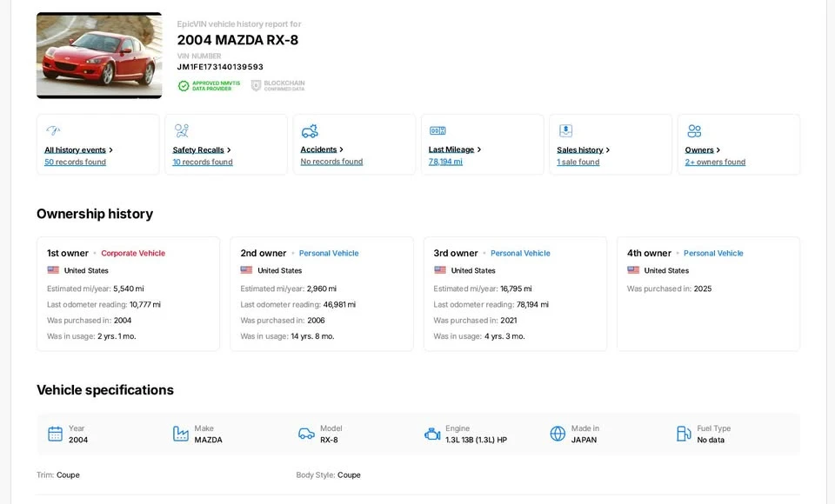Click the Body Style: Coupe entry

click(x=328, y=475)
